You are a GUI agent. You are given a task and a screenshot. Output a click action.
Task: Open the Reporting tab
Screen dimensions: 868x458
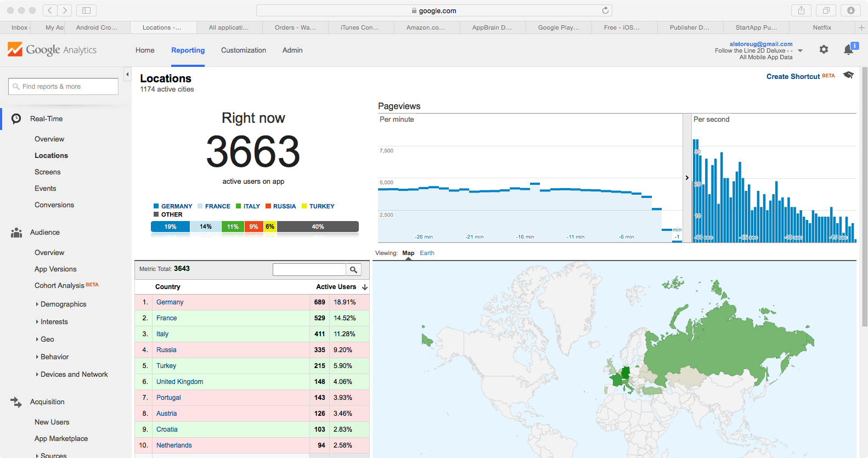point(188,50)
